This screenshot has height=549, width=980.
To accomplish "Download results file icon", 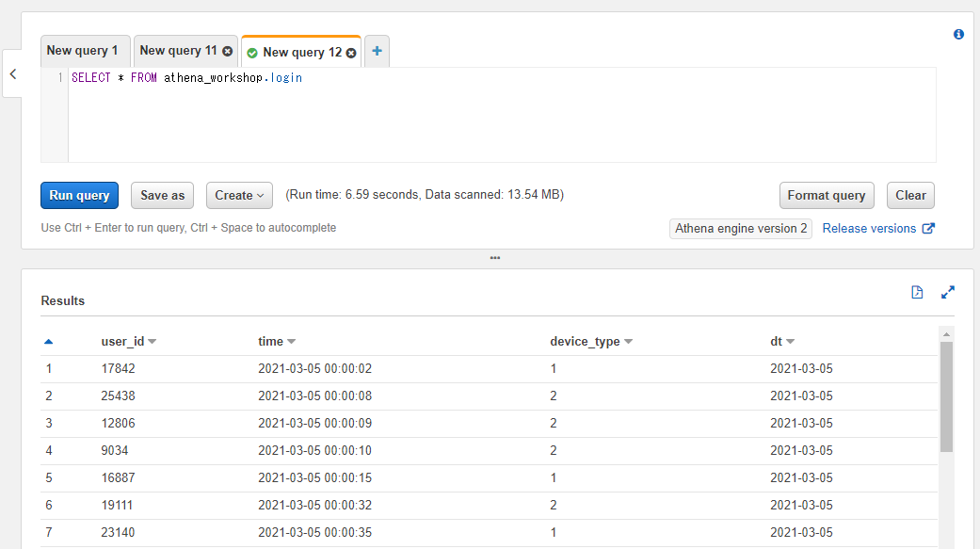I will pyautogui.click(x=917, y=292).
